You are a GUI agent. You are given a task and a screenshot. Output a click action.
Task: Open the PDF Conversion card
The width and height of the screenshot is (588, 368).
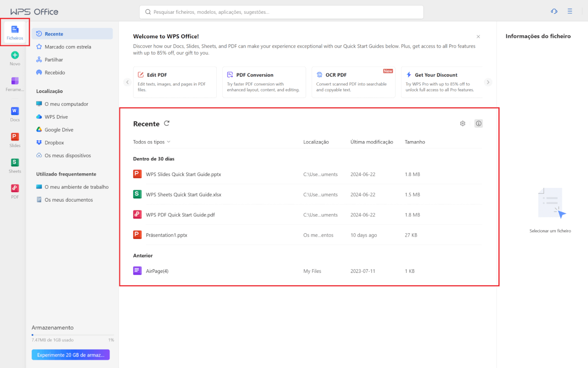264,82
